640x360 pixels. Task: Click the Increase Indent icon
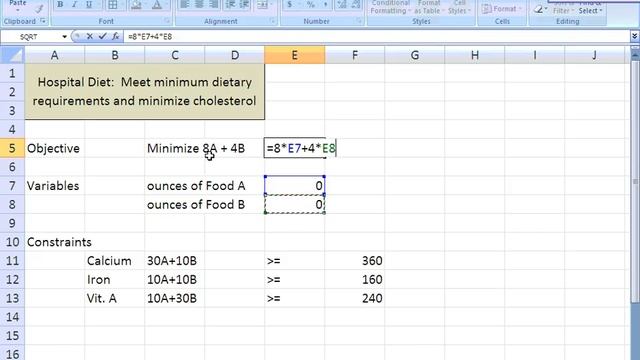[x=244, y=4]
